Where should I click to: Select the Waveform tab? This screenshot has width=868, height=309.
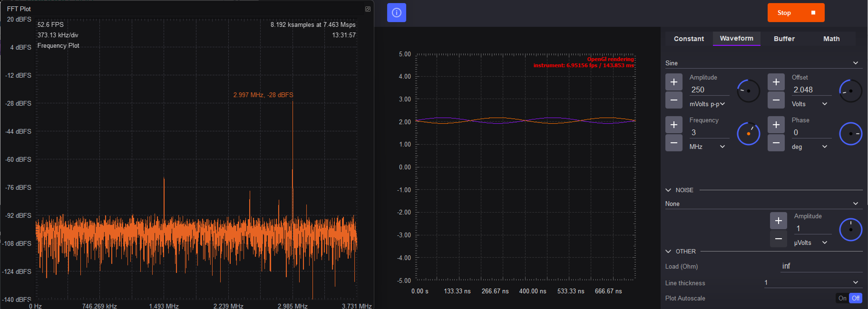[x=736, y=38]
